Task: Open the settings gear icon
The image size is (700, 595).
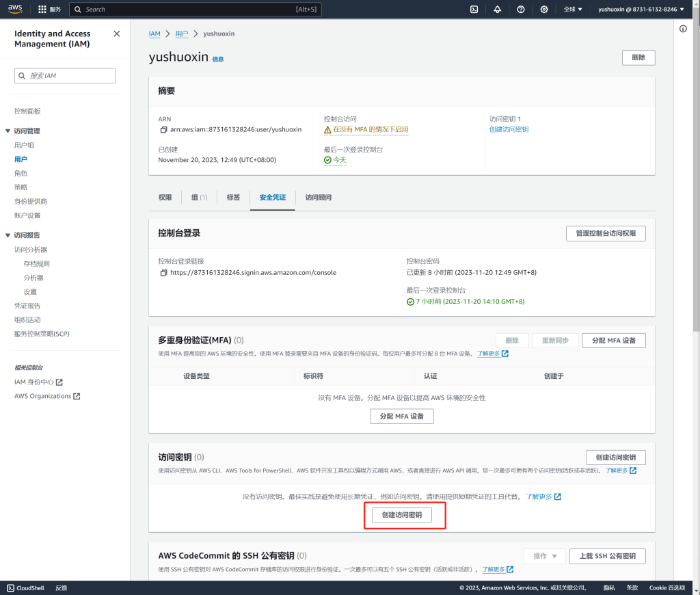Action: (544, 10)
